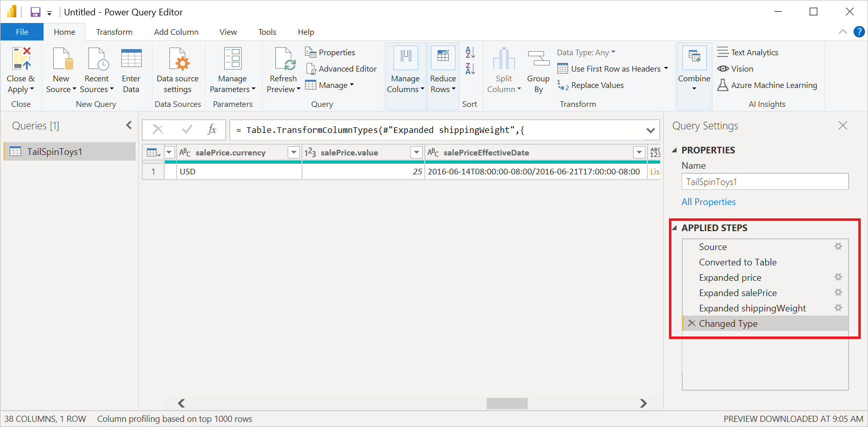Open the Help question mark icon
Screen dimensions: 868x427
click(859, 32)
